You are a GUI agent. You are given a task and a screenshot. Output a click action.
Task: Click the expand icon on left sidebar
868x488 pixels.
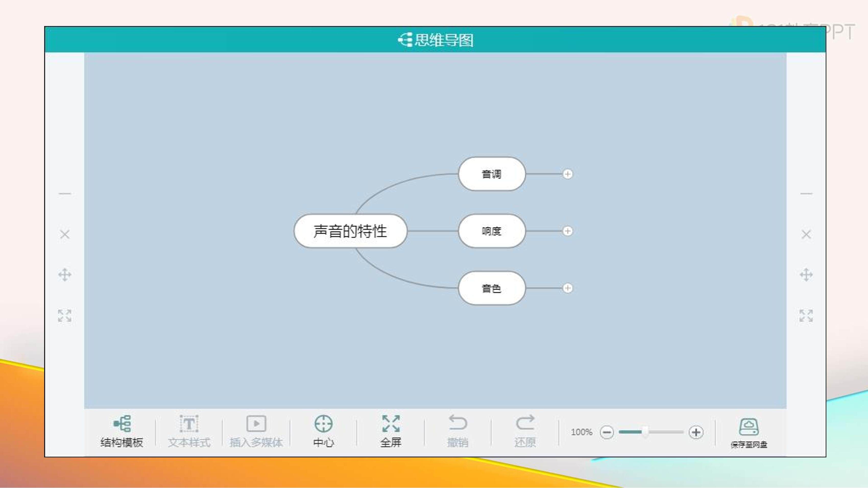click(65, 316)
